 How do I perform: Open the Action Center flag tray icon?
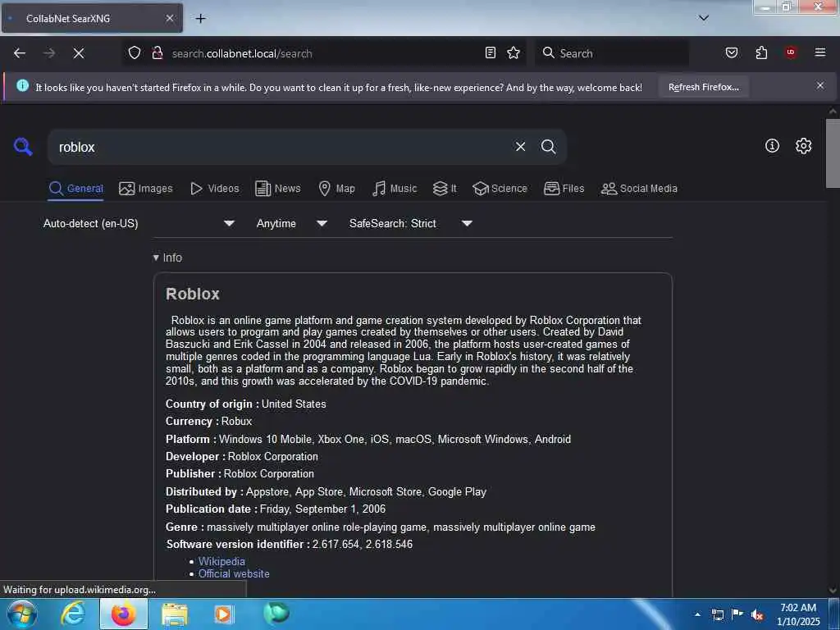point(737,614)
